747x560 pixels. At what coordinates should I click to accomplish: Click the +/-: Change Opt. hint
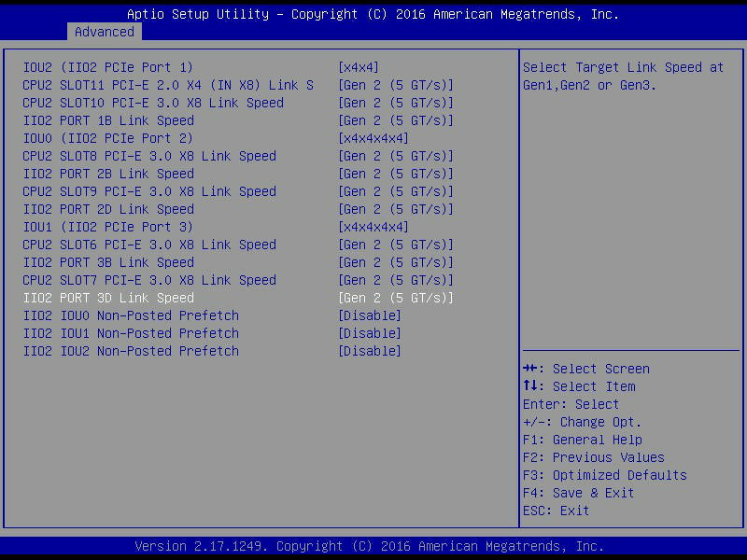click(x=582, y=422)
